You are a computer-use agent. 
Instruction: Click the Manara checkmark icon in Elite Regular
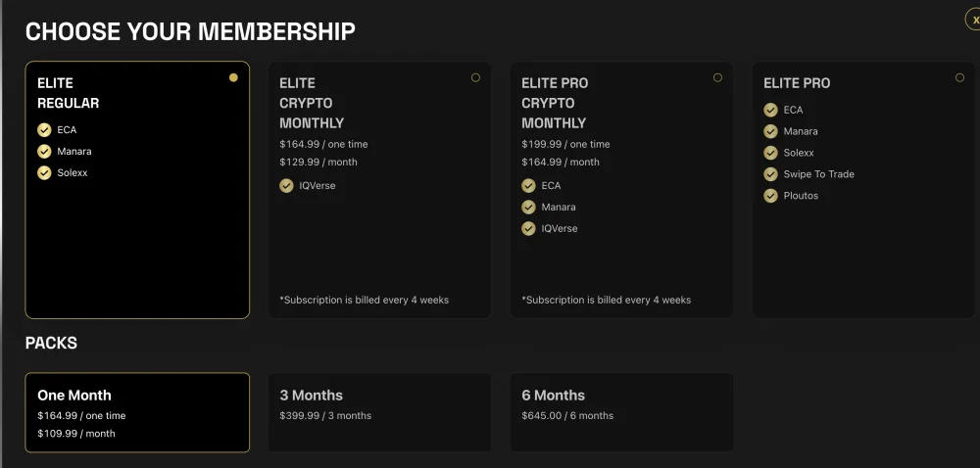click(44, 151)
